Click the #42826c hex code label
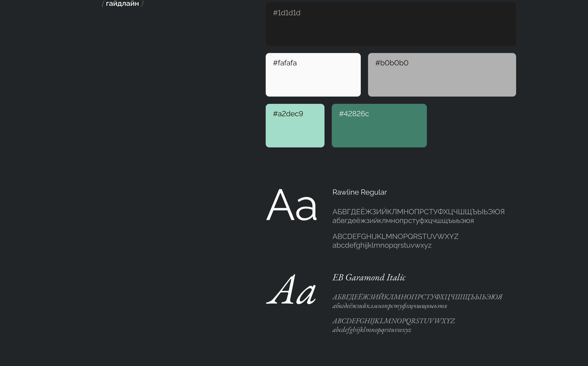The width and height of the screenshot is (588, 366). (354, 114)
